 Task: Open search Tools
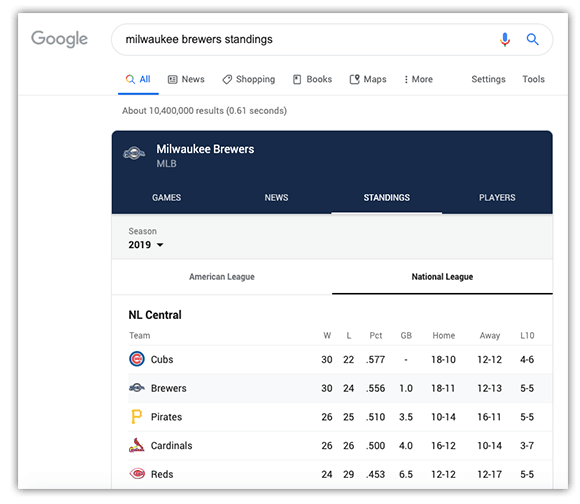point(533,79)
